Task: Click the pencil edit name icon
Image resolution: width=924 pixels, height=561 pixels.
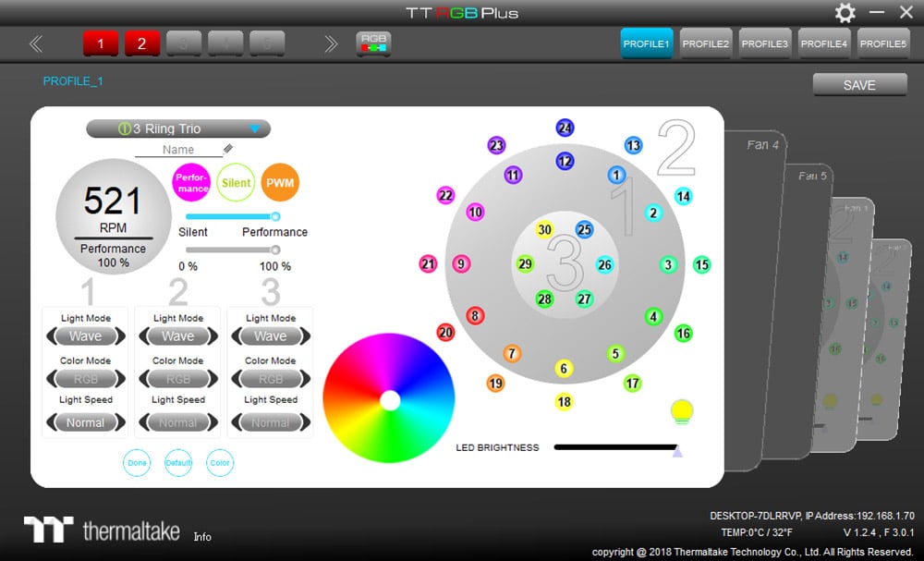Action: [x=228, y=149]
